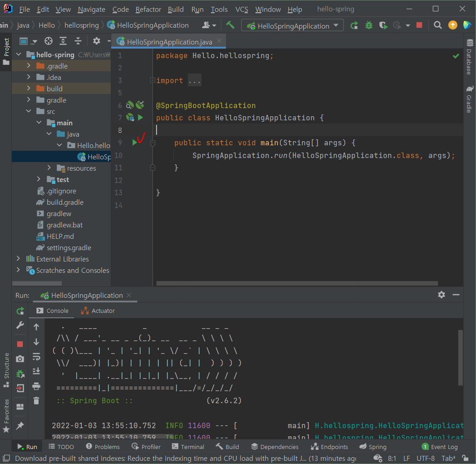Toggle the Structure tool window strip button
This screenshot has width=476, height=464.
click(x=6, y=370)
